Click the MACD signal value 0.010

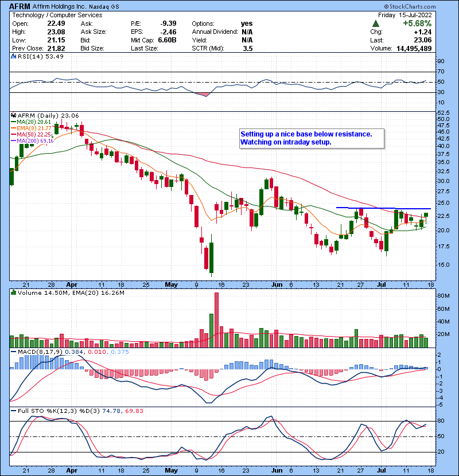(97, 352)
